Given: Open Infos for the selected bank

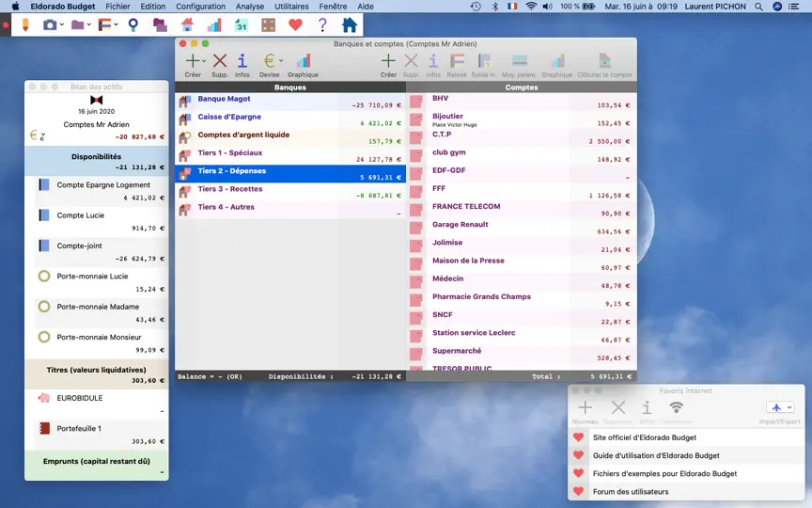Looking at the screenshot, I should [242, 65].
